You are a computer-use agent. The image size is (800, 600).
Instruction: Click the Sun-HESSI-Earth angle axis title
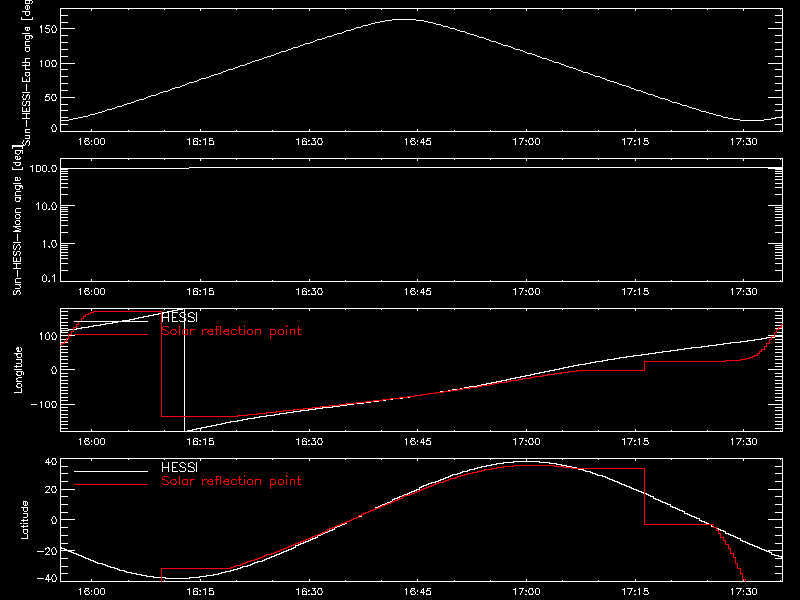tap(27, 71)
